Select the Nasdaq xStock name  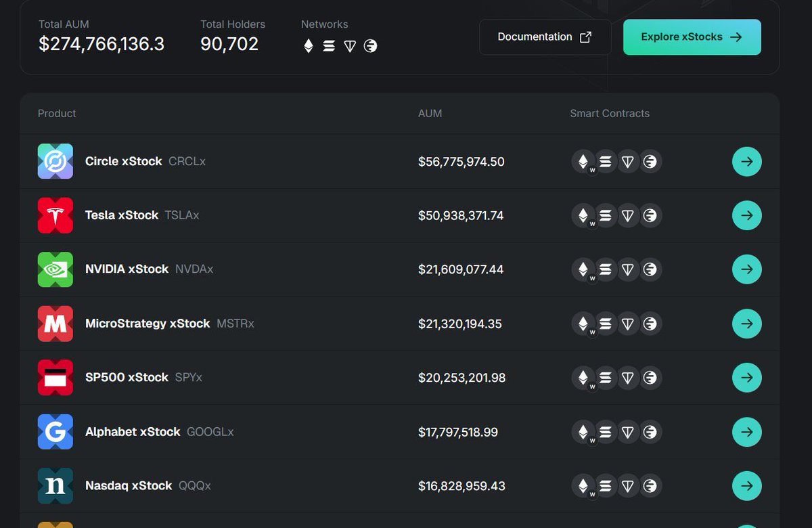[x=129, y=486]
